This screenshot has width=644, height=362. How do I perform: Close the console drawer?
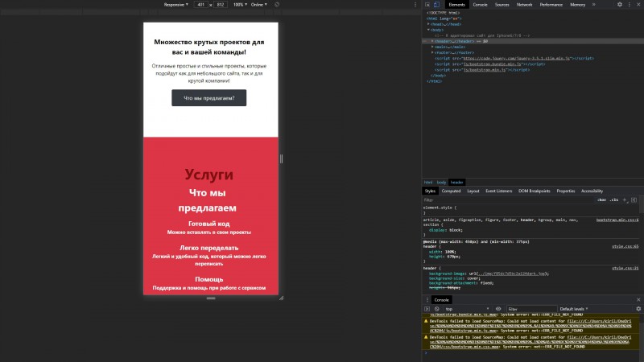pos(638,300)
